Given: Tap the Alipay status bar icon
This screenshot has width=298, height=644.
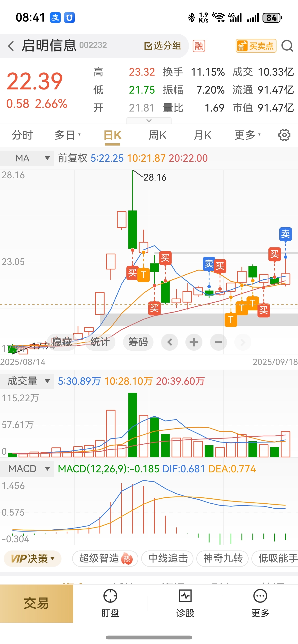Looking at the screenshot, I should click(55, 18).
